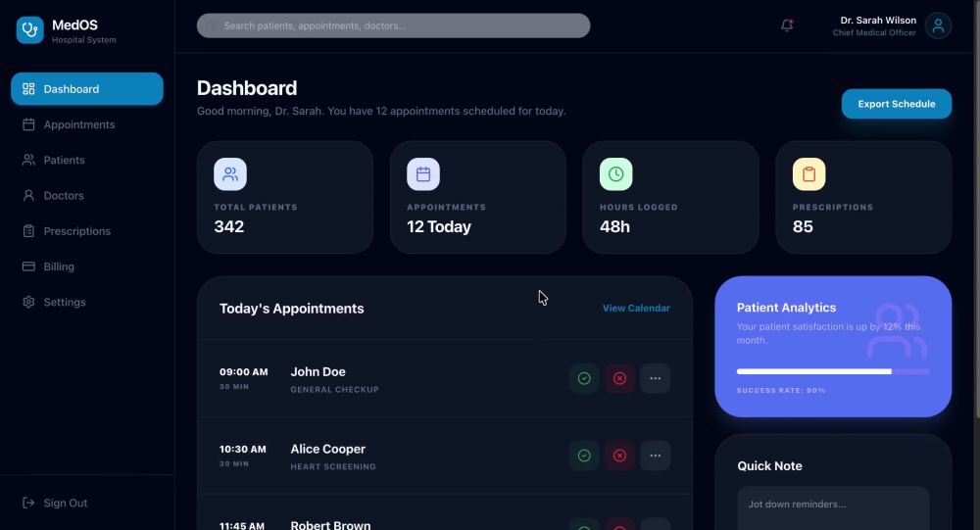Viewport: 980px width, 530px height.
Task: Click into the Quick Note text area
Action: (833, 508)
